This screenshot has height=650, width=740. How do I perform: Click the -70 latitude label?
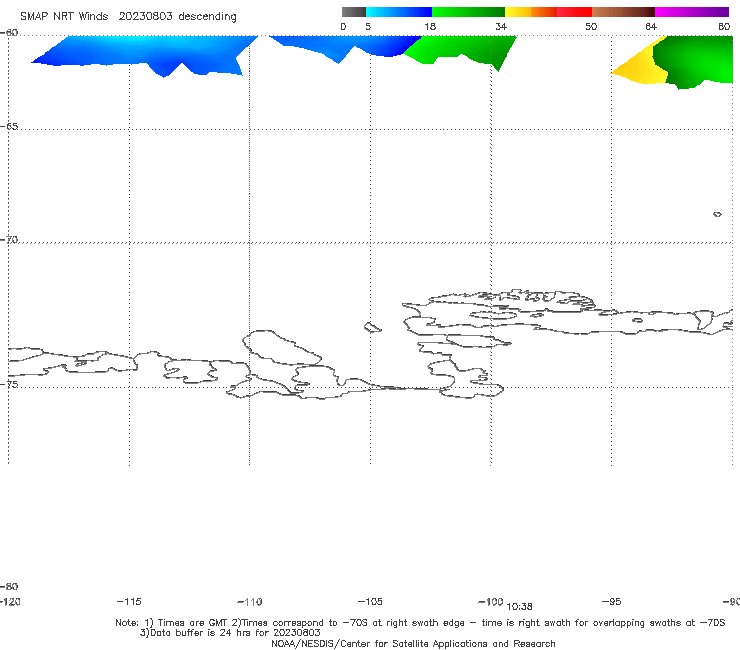click(9, 240)
